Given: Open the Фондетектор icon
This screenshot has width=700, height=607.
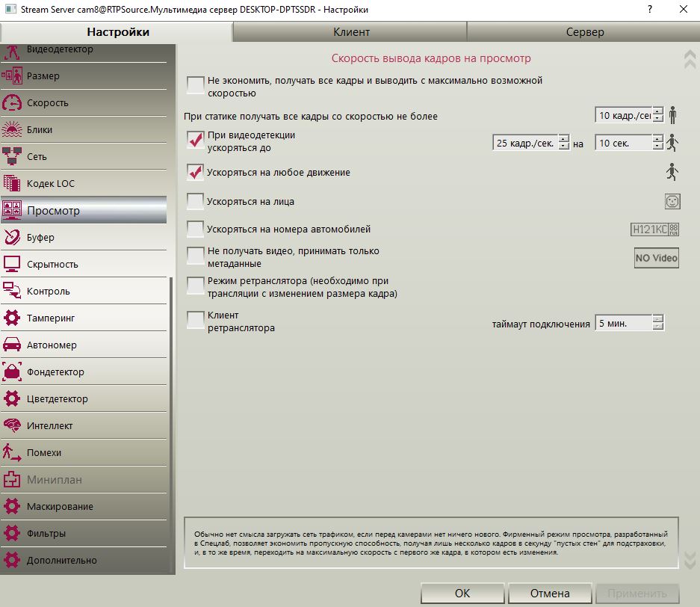Looking at the screenshot, I should [12, 372].
